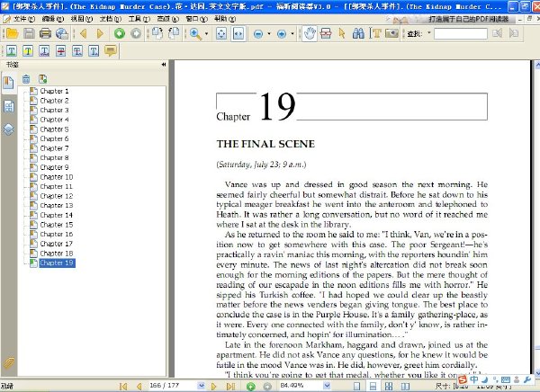This screenshot has height=392, width=540.
Task: Collapse the bookmarks side panel arrow
Action: tap(164, 65)
